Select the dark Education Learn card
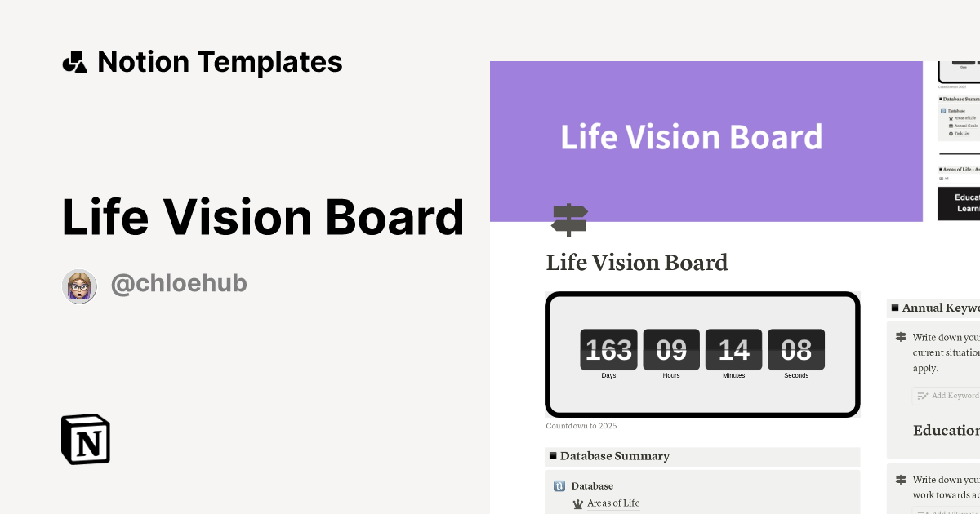 [962, 204]
